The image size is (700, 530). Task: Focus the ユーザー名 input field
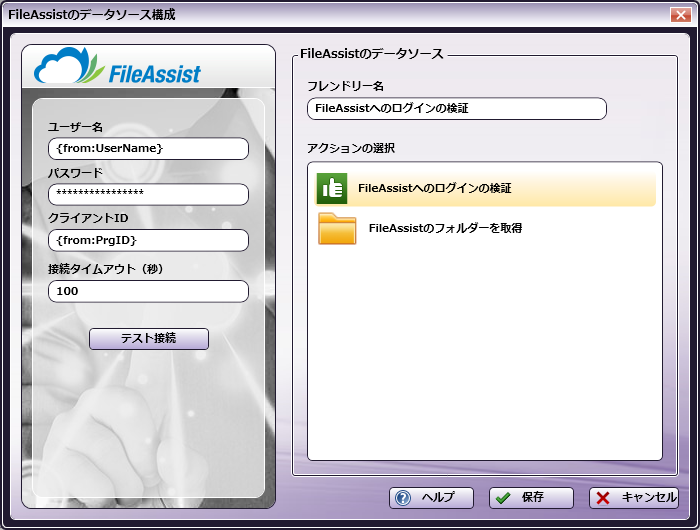[x=148, y=149]
